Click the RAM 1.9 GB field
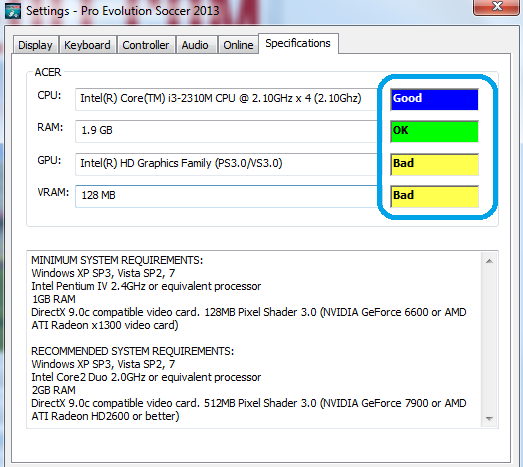Image resolution: width=523 pixels, height=467 pixels. pos(226,131)
